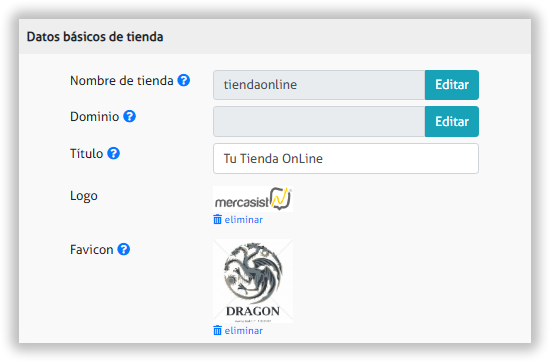Click help icon next to Nombre de tienda
The width and height of the screenshot is (550, 362).
183,80
